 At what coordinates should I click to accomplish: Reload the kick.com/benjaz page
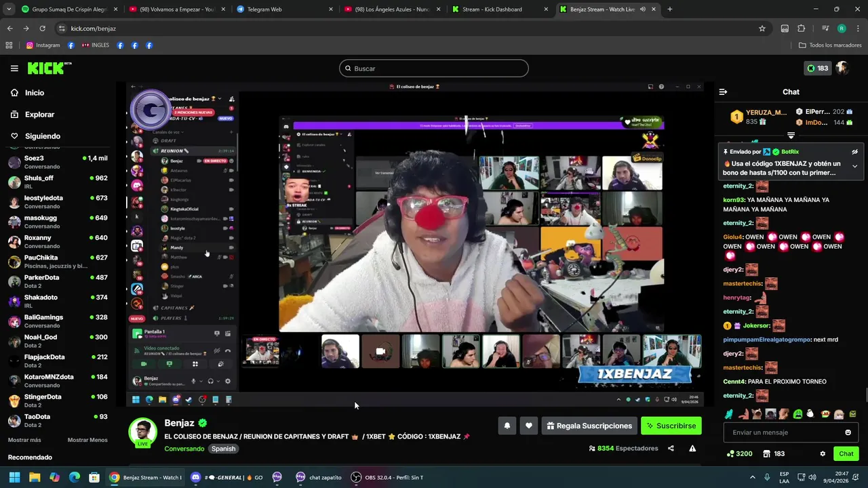[x=42, y=28]
